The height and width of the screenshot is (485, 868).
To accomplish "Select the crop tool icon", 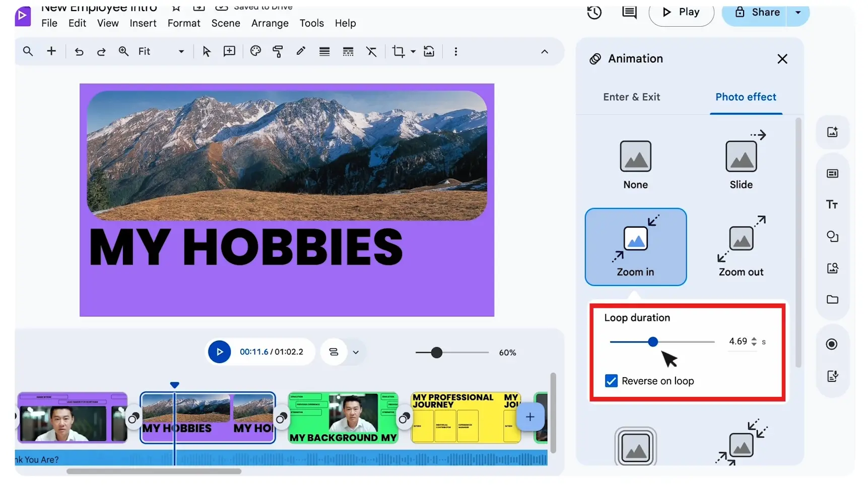I will [x=398, y=51].
